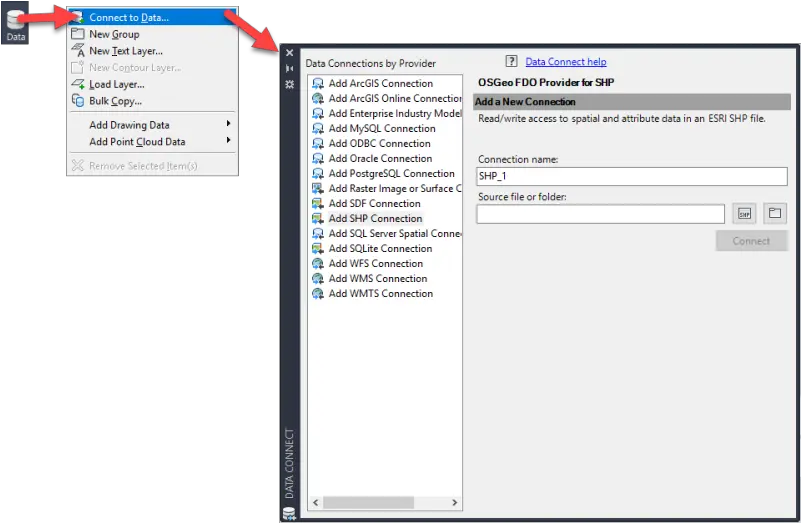Click the Bulk Copy icon
This screenshot has height=523, width=801.
point(78,101)
